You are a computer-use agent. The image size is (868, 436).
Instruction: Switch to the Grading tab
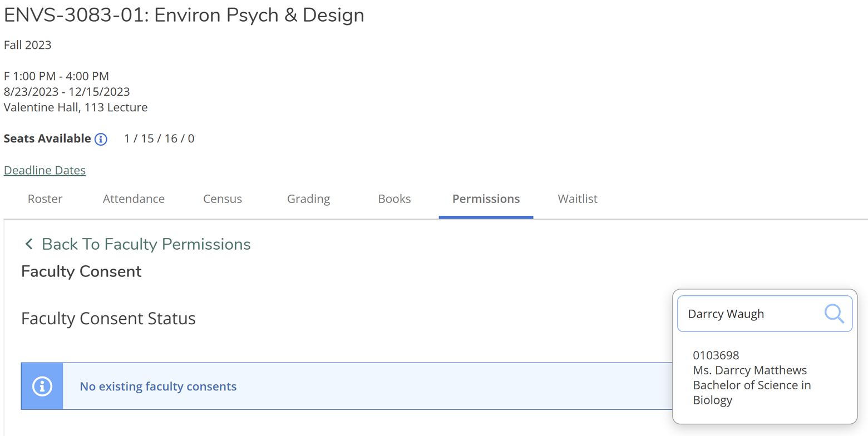click(308, 199)
